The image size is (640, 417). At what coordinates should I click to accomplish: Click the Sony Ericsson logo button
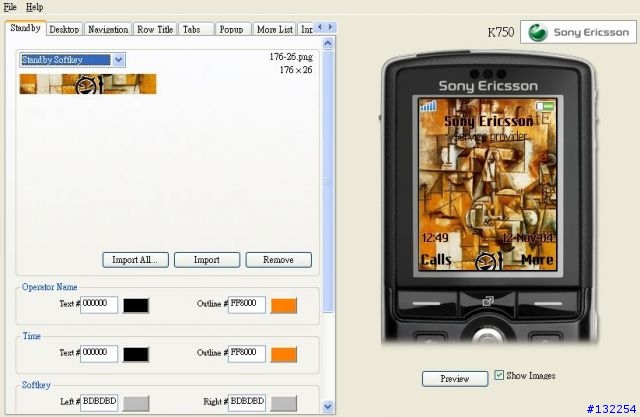click(578, 32)
